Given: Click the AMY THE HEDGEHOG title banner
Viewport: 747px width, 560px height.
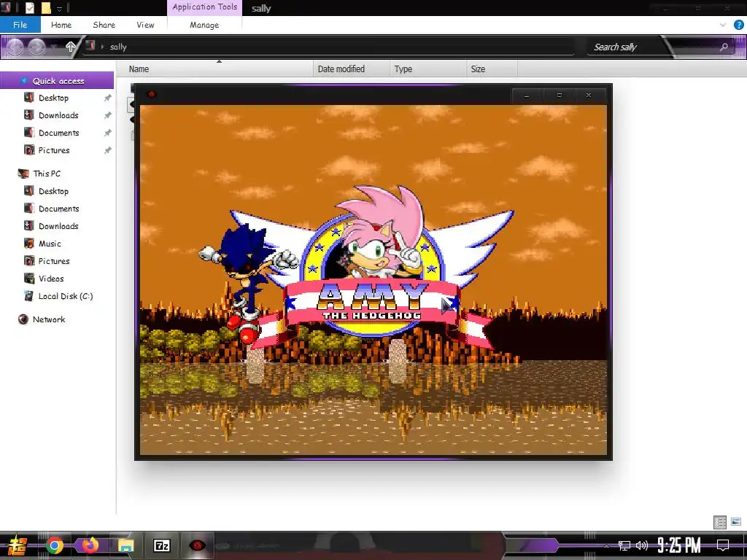Looking at the screenshot, I should coord(372,301).
